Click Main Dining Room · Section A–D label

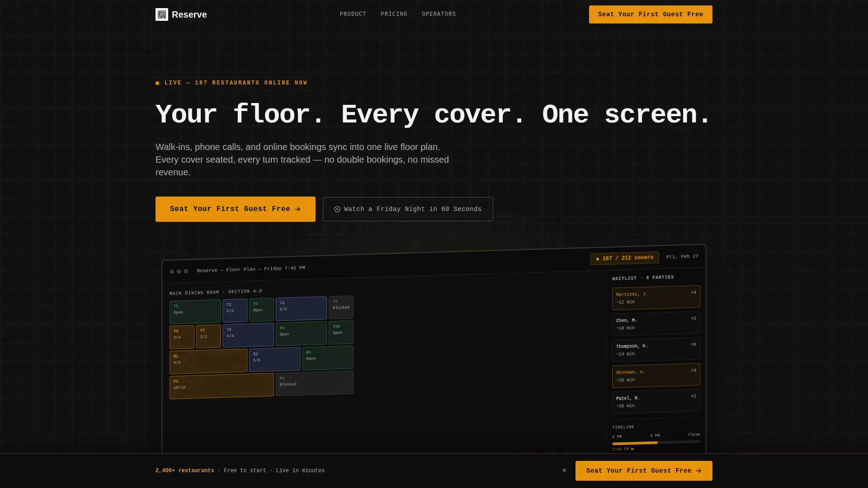click(216, 292)
